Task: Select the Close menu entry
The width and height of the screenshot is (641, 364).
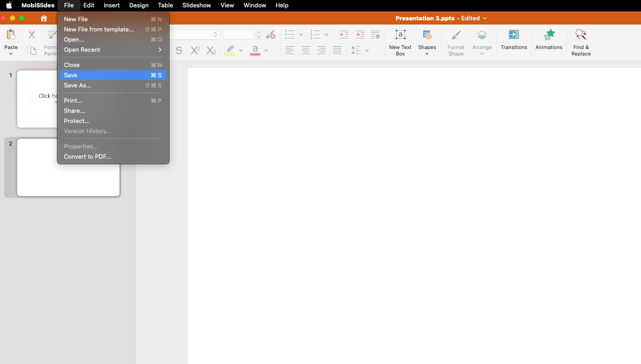Action: 113,65
